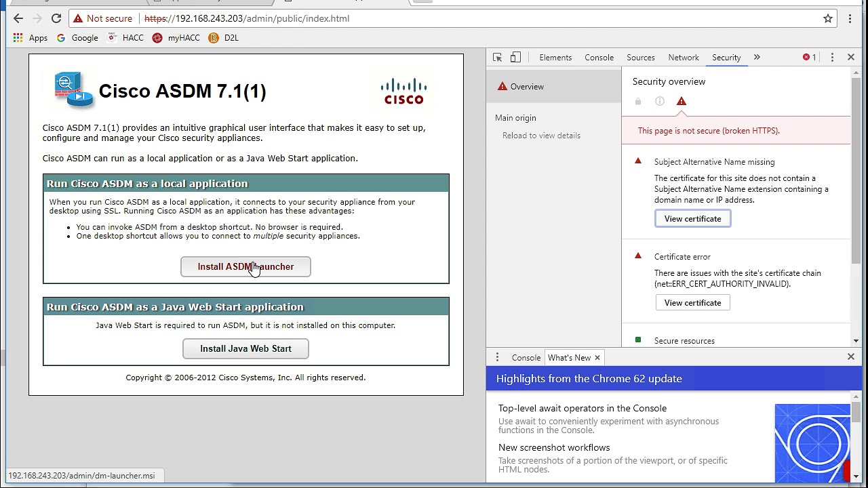Screen dimensions: 868x488
Task: Click the Cisco logo image
Action: coord(403,91)
